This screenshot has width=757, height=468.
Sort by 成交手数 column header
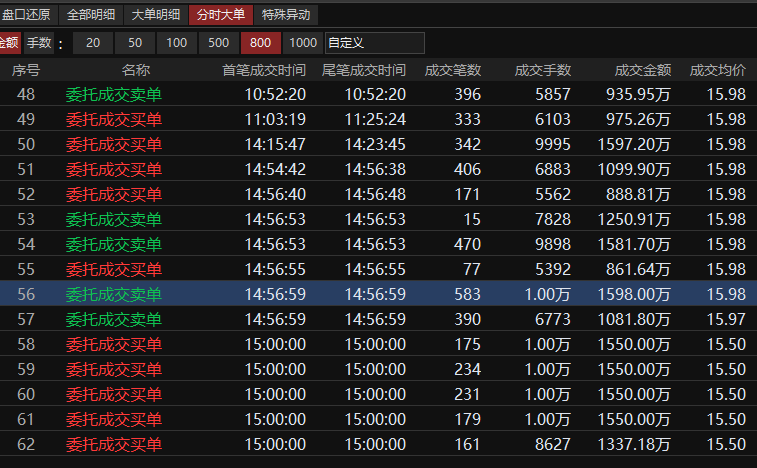tap(543, 71)
